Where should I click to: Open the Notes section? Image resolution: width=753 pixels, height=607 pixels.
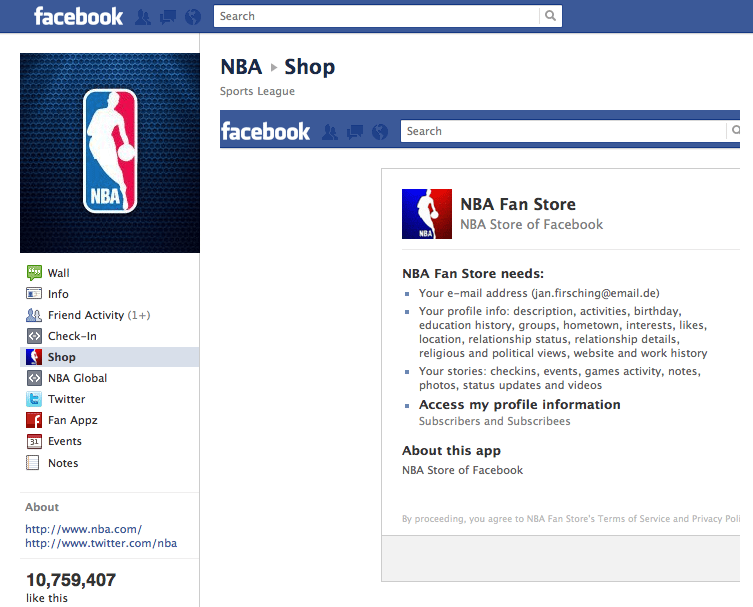(x=63, y=463)
